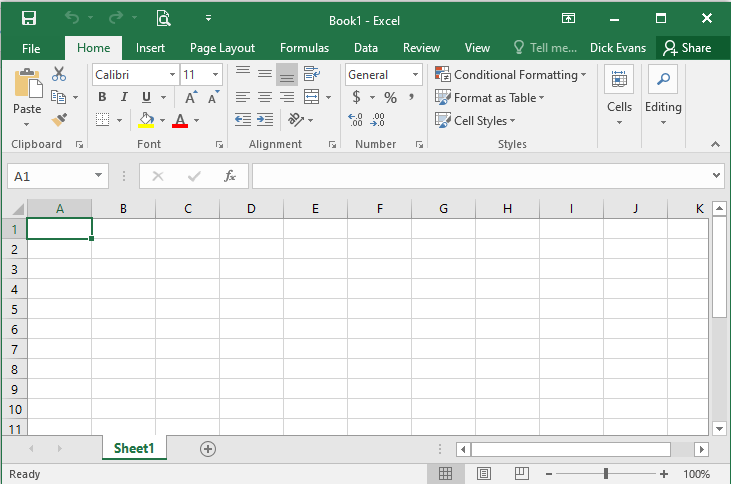Toggle Underline formatting
This screenshot has height=484, width=731.
coord(146,97)
